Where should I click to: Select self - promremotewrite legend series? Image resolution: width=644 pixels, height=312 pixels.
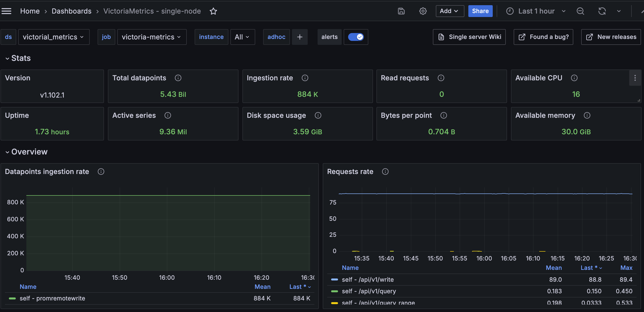(52, 298)
